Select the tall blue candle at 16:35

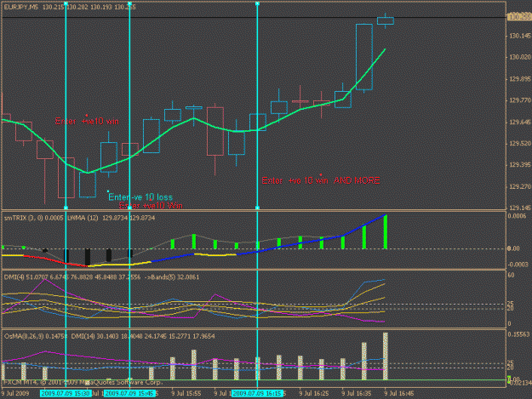click(364, 57)
